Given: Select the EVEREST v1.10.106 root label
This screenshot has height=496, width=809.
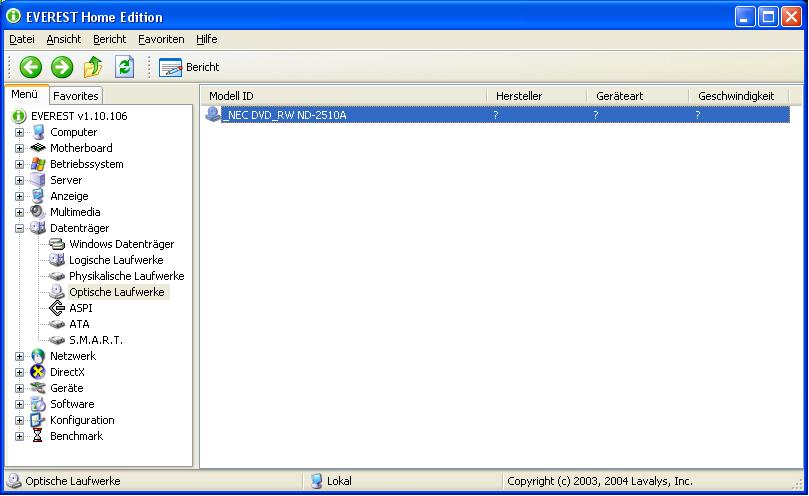Looking at the screenshot, I should click(79, 116).
